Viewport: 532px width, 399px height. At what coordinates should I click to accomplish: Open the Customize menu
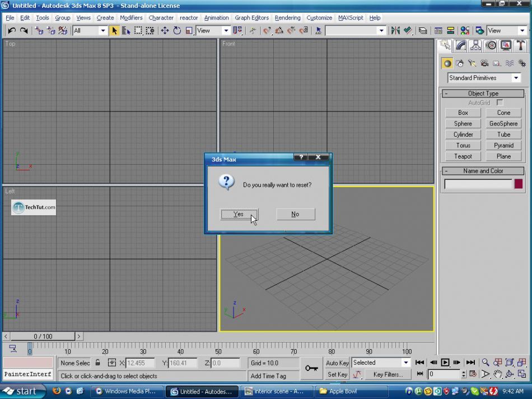[319, 18]
